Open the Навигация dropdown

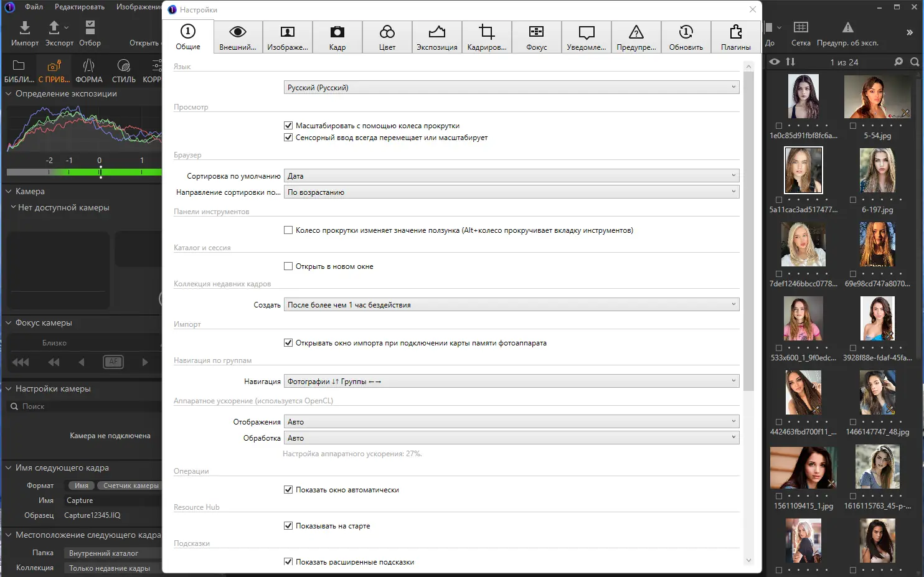coord(511,382)
